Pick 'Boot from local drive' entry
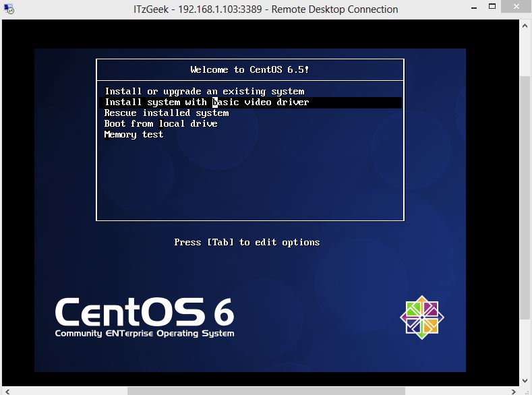The height and width of the screenshot is (395, 532). 161,124
